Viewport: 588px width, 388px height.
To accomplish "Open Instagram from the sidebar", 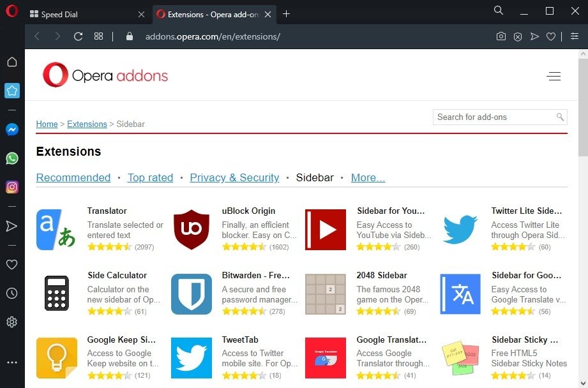I will click(x=11, y=186).
